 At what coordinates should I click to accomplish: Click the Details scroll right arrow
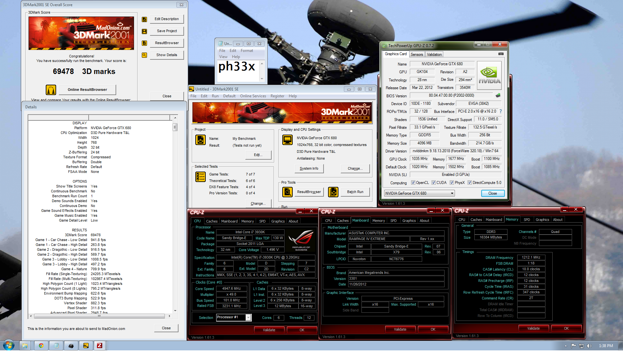(169, 316)
